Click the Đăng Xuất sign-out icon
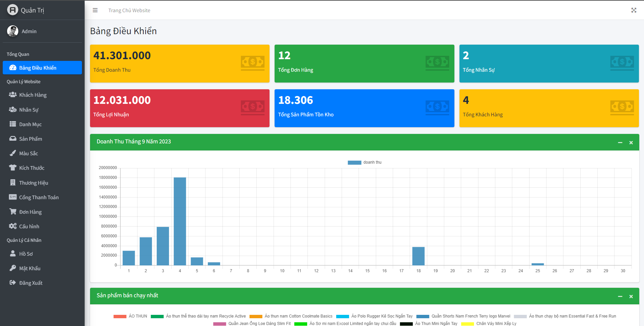The image size is (644, 326). click(13, 283)
